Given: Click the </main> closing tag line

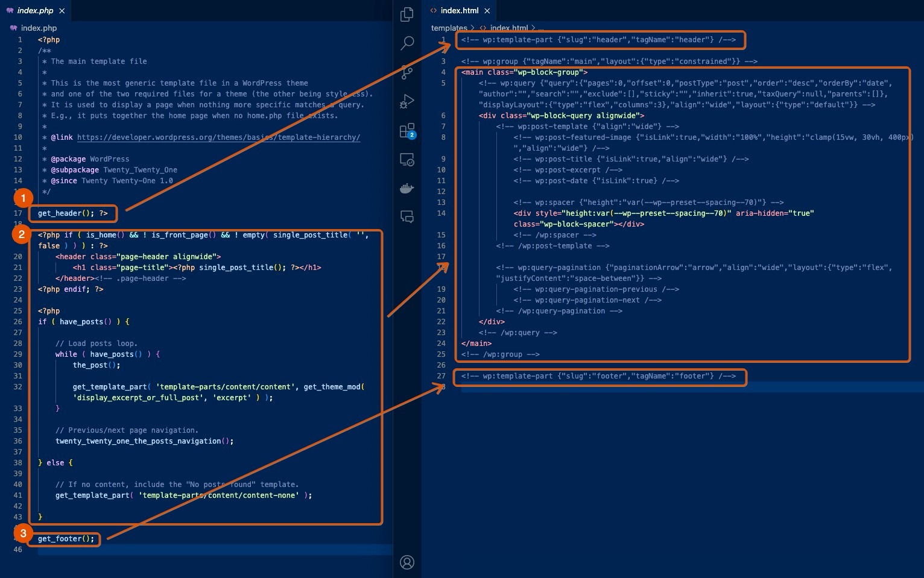Looking at the screenshot, I should click(x=476, y=344).
